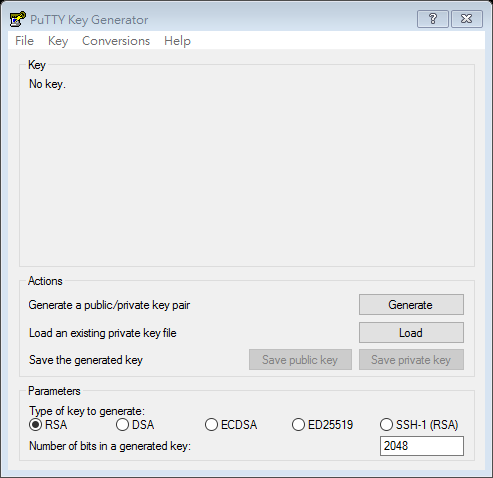Click 'Number of bits in a generated key:' label

[x=110, y=446]
